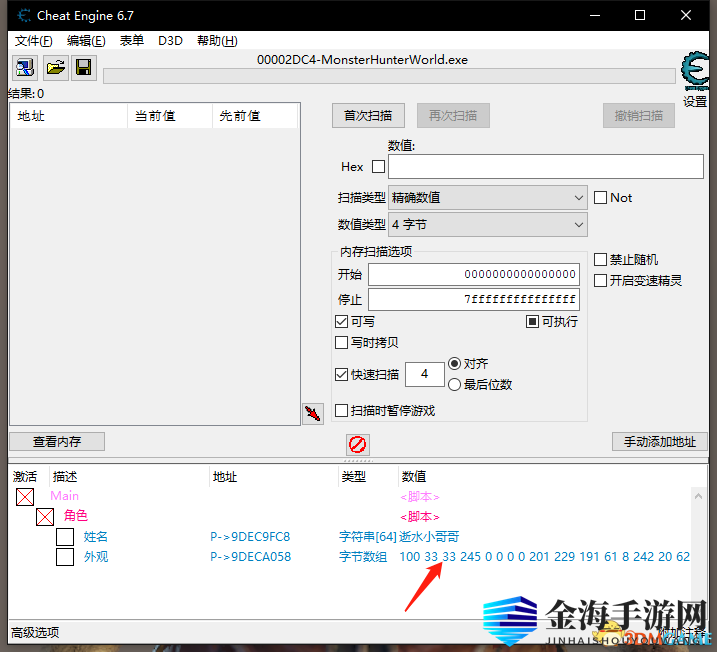Screen dimensions: 717x652
Task: Toggle the 快速扫描 checkbox
Action: 341,374
